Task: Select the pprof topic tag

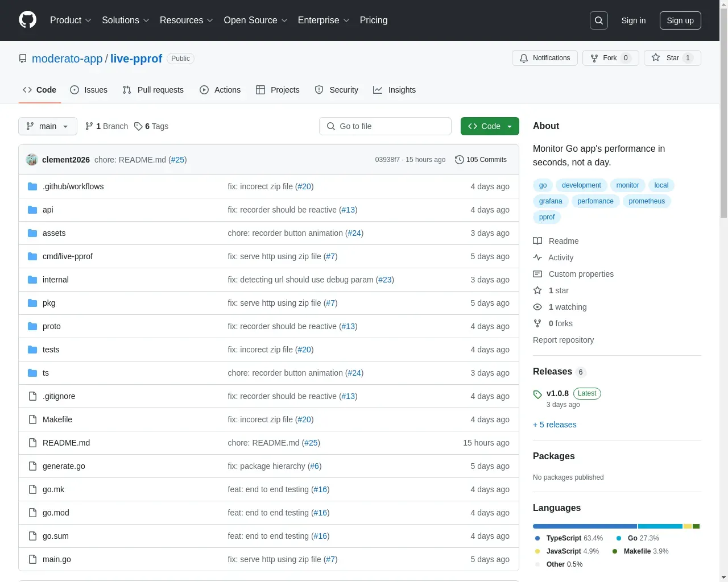Action: [547, 217]
